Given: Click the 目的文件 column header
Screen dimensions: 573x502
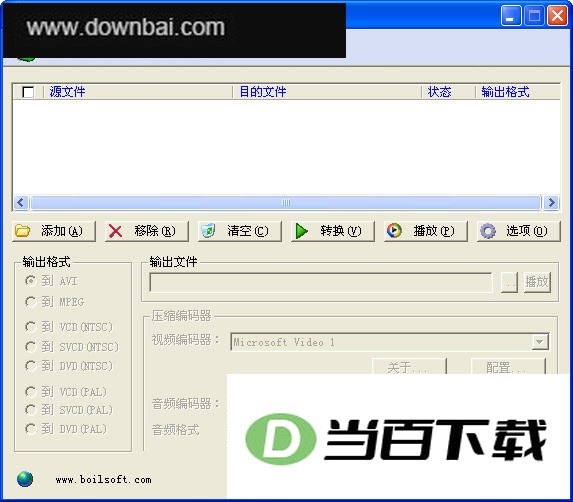Looking at the screenshot, I should click(327, 92).
